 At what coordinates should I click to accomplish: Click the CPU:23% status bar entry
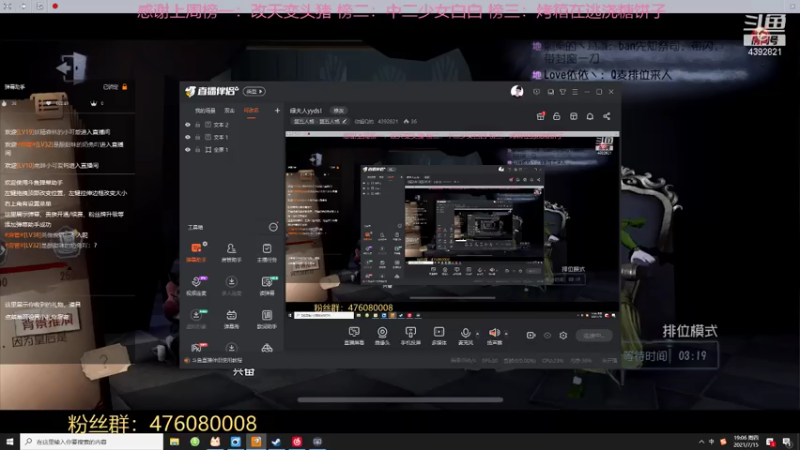tap(553, 361)
